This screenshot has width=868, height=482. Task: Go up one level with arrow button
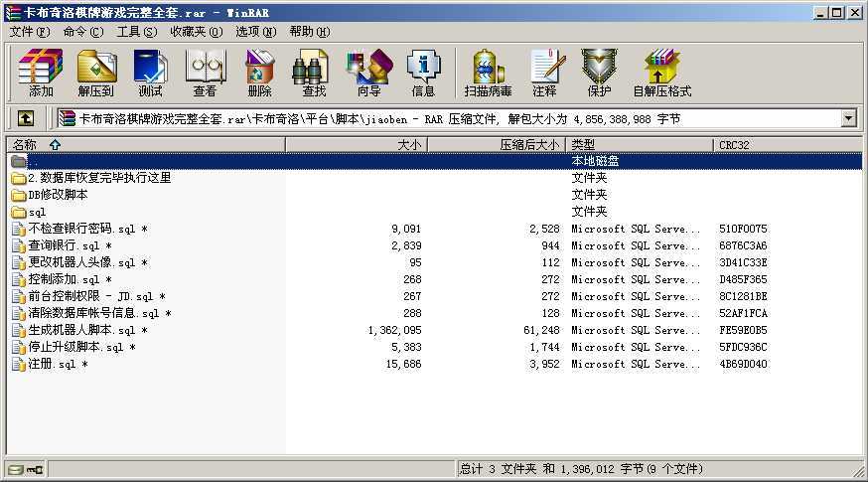[26, 118]
